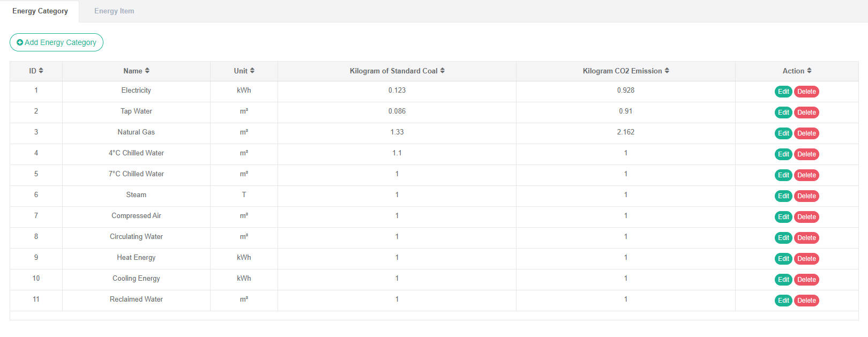868x337 pixels.
Task: Switch to the Energy Item tab
Action: tap(114, 11)
